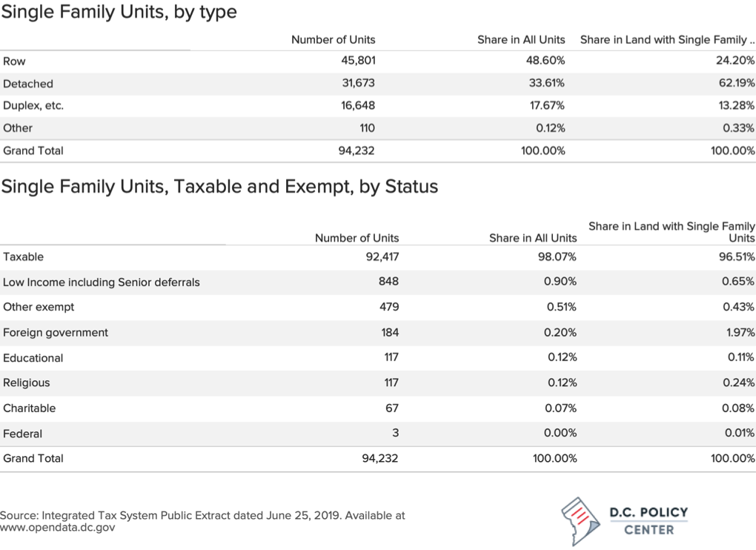Click the 'Single Family Units, by type' title
The height and width of the screenshot is (550, 756).
(x=119, y=12)
